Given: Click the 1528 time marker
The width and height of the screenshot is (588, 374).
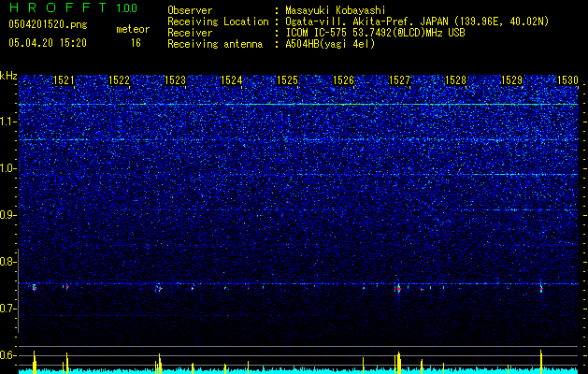Looking at the screenshot, I should pos(455,79).
